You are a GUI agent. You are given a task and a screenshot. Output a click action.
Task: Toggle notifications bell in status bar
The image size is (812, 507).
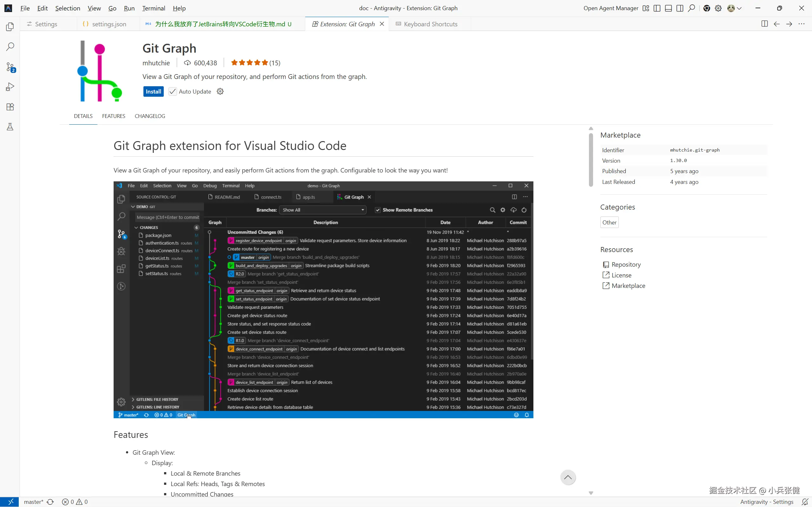(x=805, y=502)
